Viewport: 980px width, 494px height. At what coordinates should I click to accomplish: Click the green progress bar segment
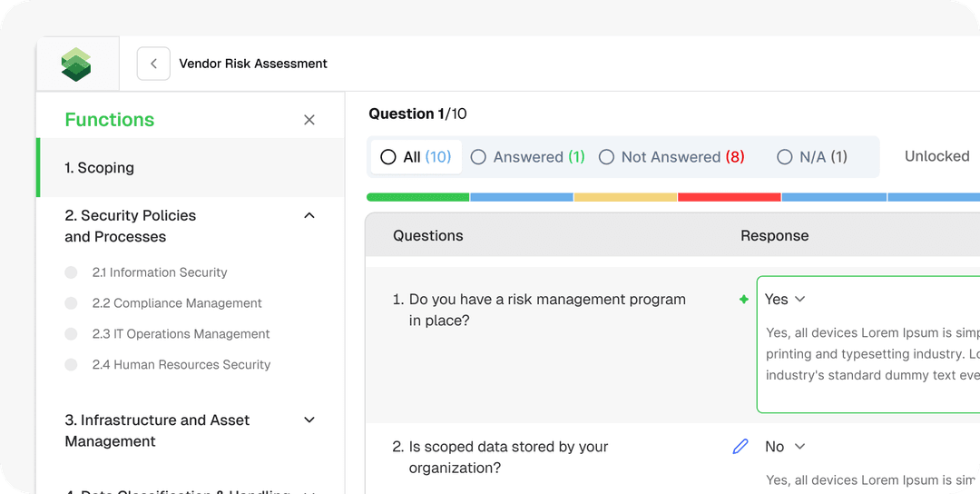pos(417,197)
